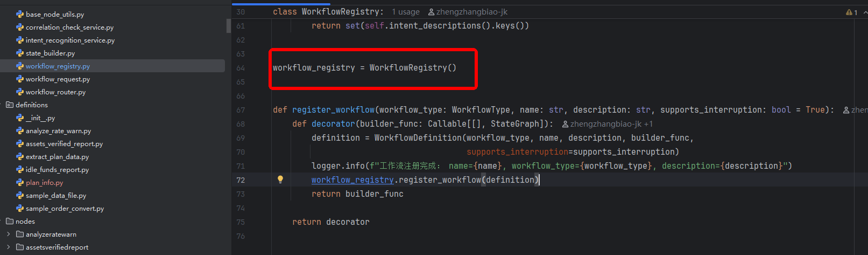Select the definitions folder
Screen dimensions: 868x255
[32, 105]
